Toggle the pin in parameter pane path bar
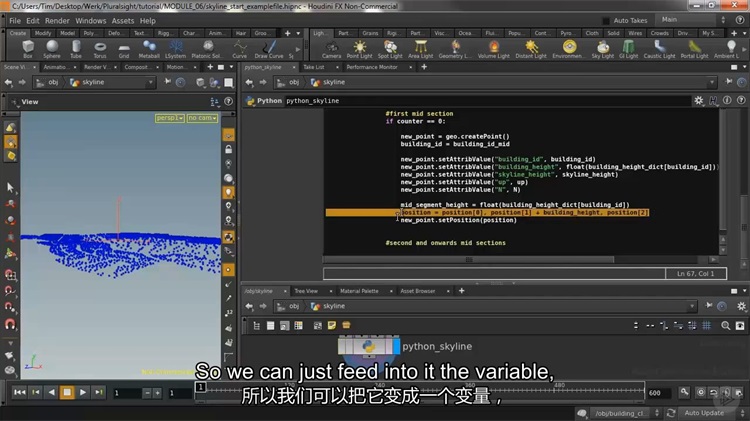Image resolution: width=750 pixels, height=421 pixels. click(x=728, y=82)
